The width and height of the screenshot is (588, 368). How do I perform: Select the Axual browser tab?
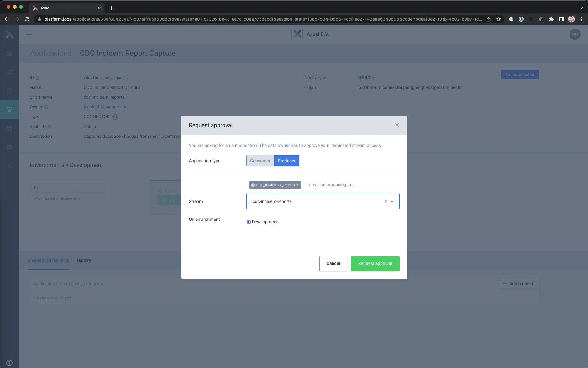pos(67,8)
